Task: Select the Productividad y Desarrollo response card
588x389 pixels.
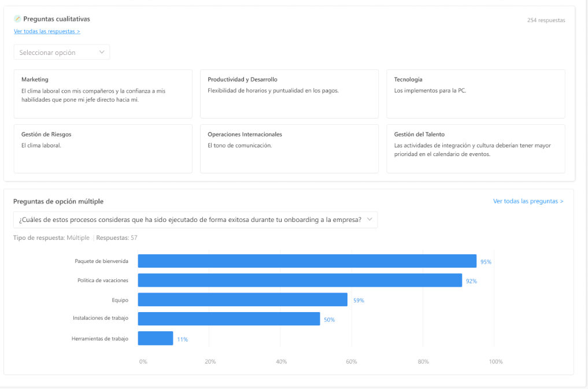Action: click(289, 94)
